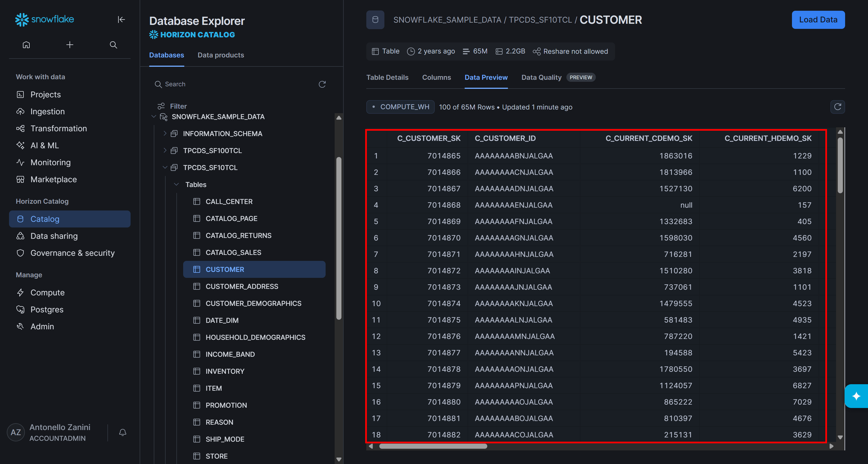Click cell AAAAAAAABNJALGAA in row 1

[x=514, y=156]
